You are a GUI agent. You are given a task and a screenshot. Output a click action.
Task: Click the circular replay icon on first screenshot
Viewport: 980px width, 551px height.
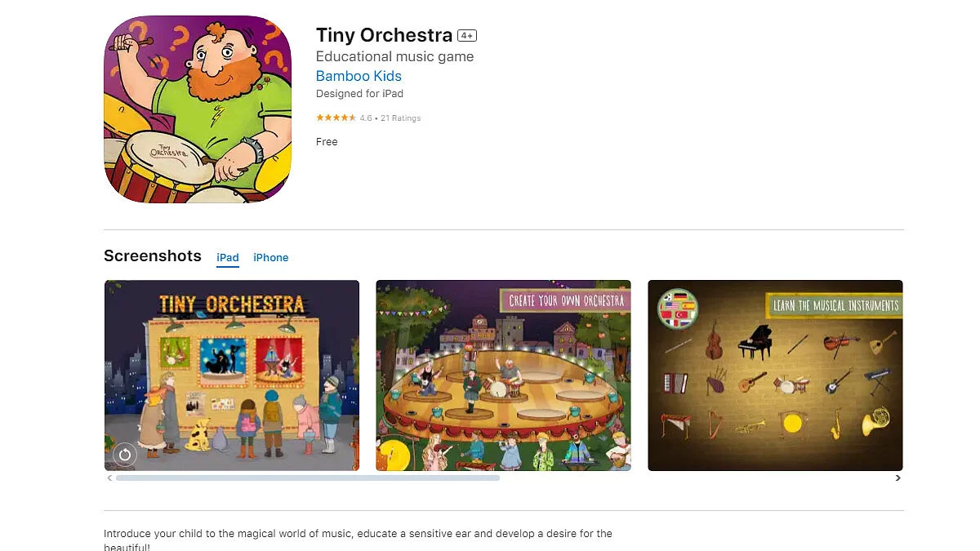click(125, 454)
